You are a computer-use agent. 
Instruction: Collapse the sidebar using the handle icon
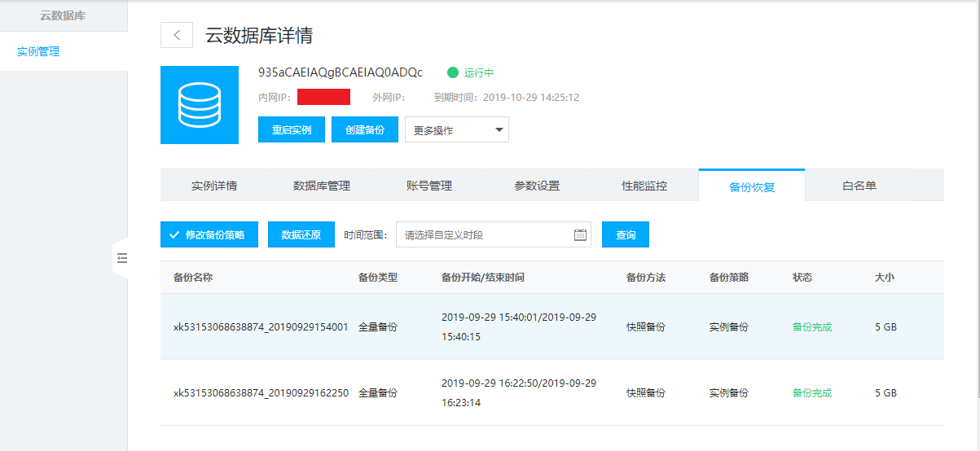[121, 258]
